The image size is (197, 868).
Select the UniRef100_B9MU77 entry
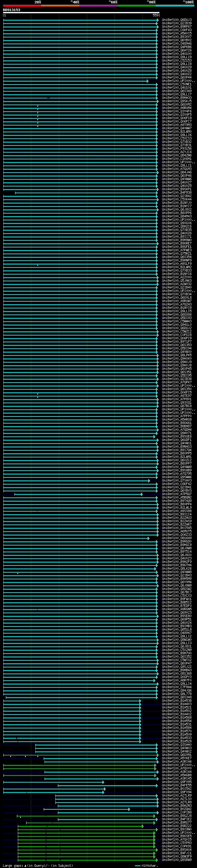(177, 822)
